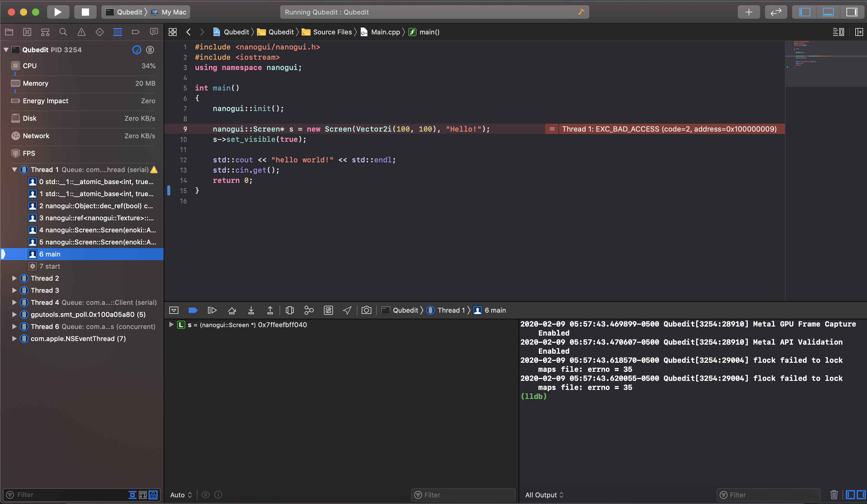The height and width of the screenshot is (504, 867).
Task: Toggle the bottom debug area visibility
Action: [x=828, y=12]
